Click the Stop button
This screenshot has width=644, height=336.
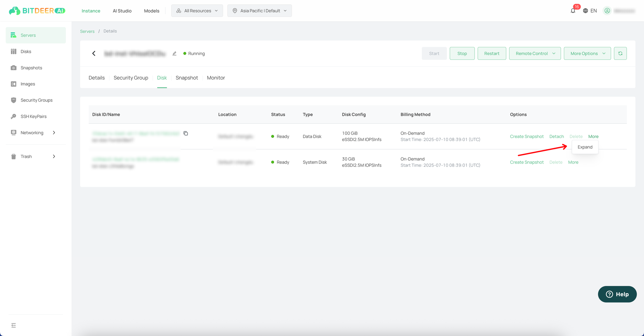click(x=462, y=53)
